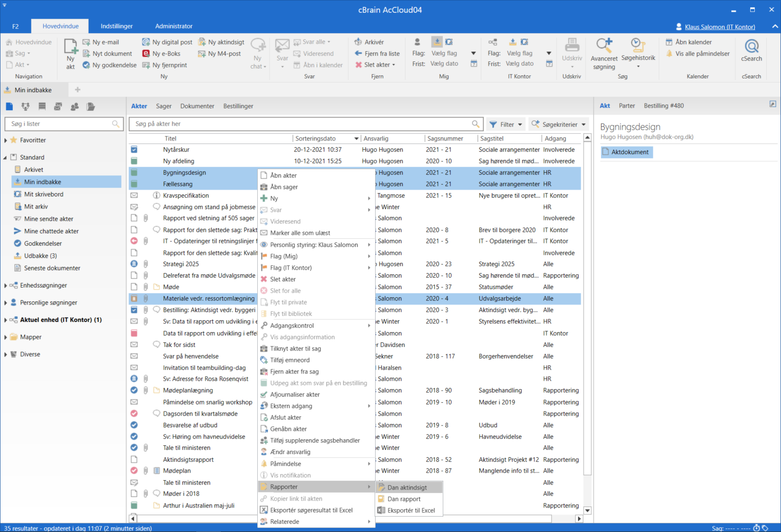This screenshot has height=532, width=781.
Task: Click the status box of Rapport ved sletning row
Action: coord(134,218)
